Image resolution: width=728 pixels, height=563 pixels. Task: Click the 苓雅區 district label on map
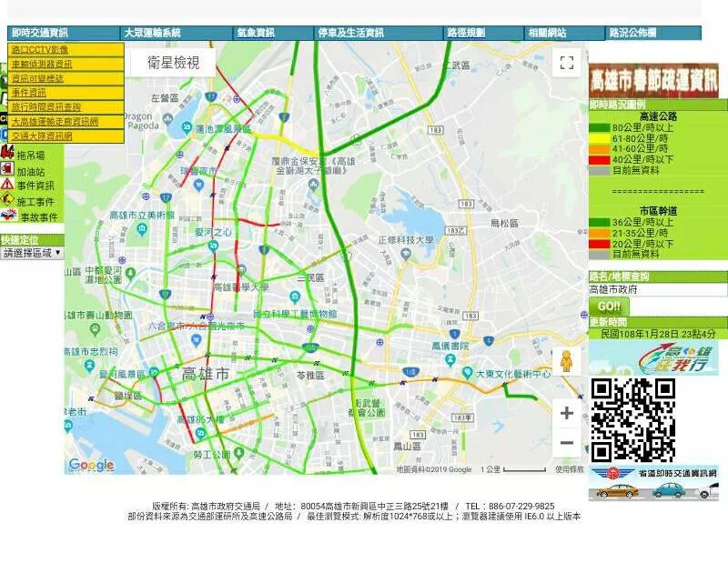click(x=310, y=375)
